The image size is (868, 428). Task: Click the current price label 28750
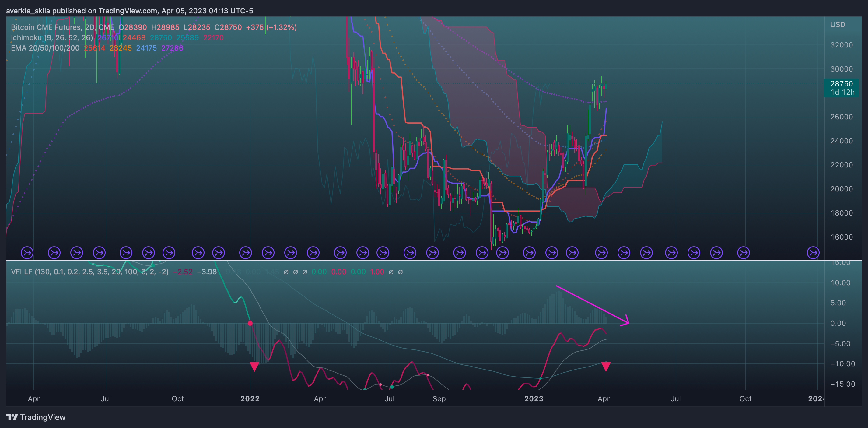pos(842,84)
